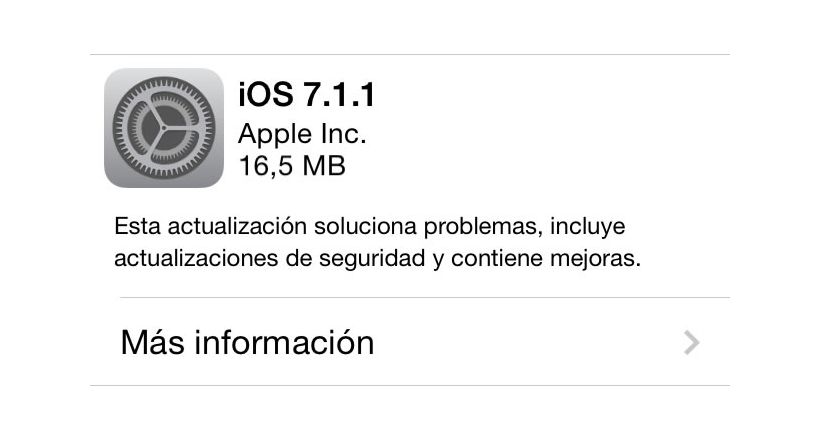Screen dimensions: 820x440
Task: Click the word "soluciona" in the update description
Action: tap(365, 227)
